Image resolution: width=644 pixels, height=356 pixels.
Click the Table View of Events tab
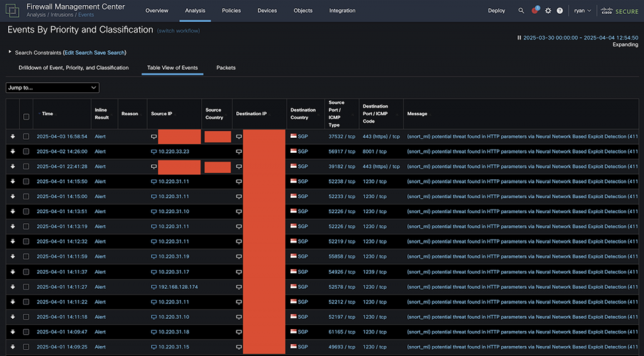tap(172, 68)
